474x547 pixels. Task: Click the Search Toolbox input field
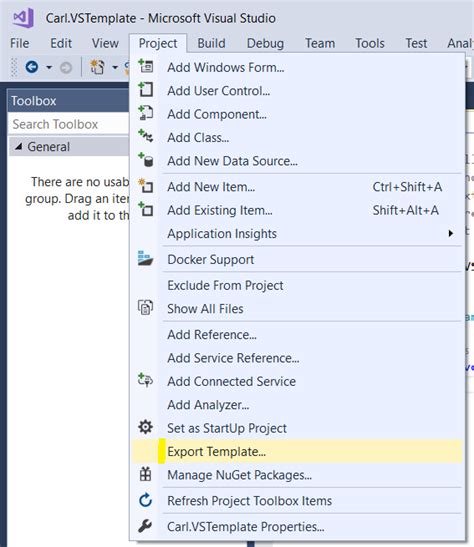pos(69,124)
